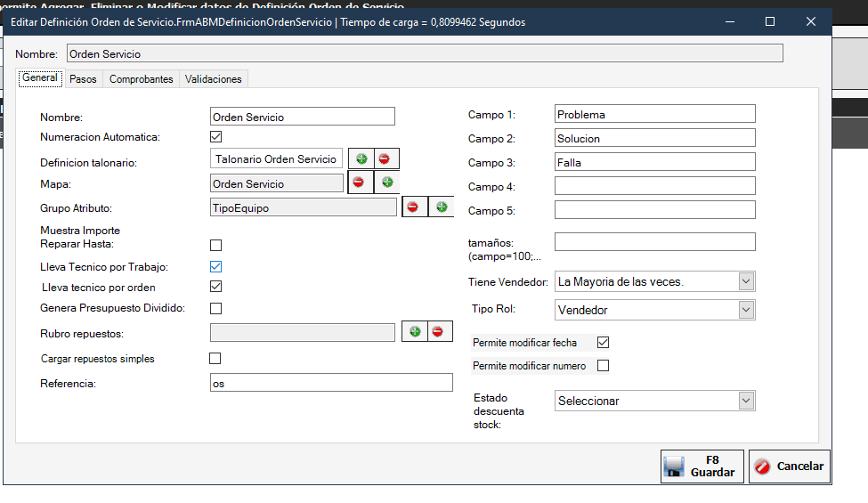Expand the Tipo Rol combo box

click(x=746, y=310)
